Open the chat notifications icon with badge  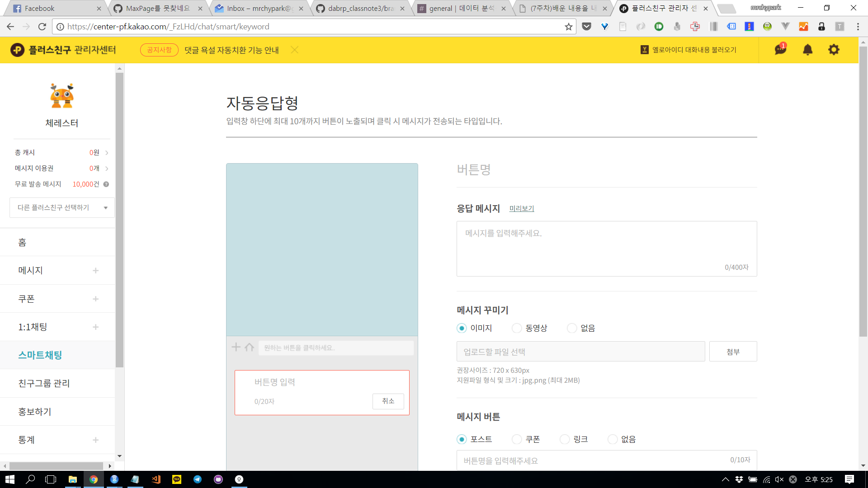[780, 49]
